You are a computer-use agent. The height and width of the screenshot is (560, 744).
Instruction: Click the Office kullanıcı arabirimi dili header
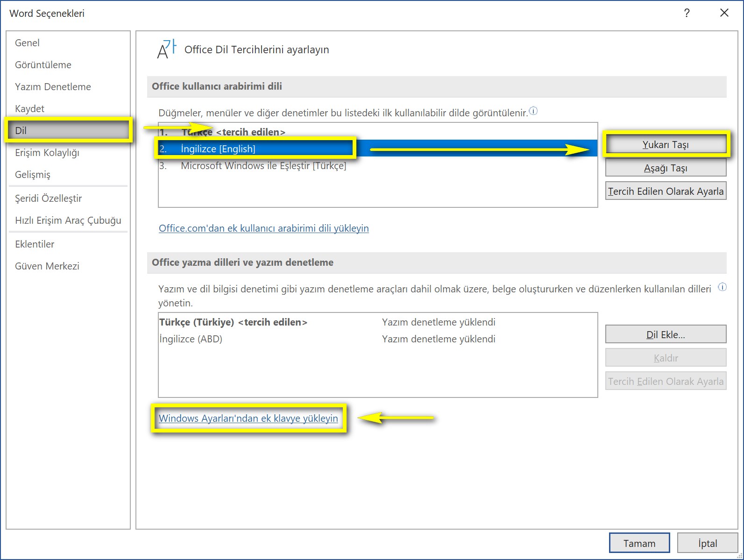pos(437,86)
